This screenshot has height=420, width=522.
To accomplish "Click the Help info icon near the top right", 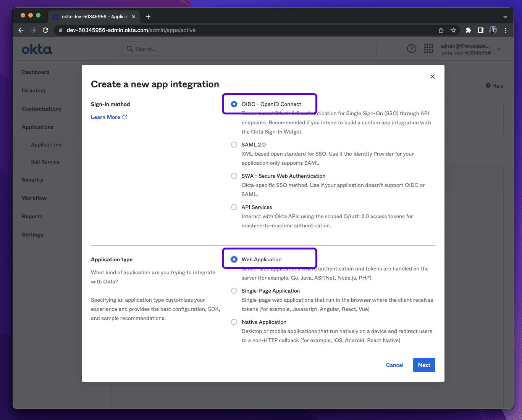I will pos(488,85).
